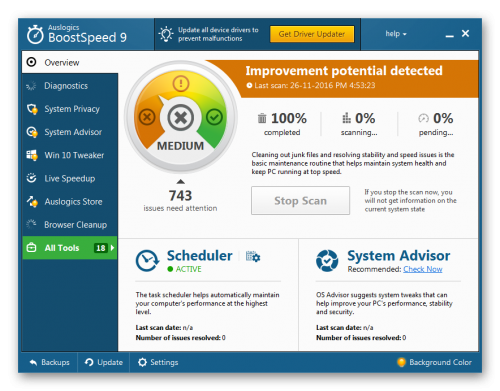Click the System Advisor circular badge icon

tap(327, 261)
